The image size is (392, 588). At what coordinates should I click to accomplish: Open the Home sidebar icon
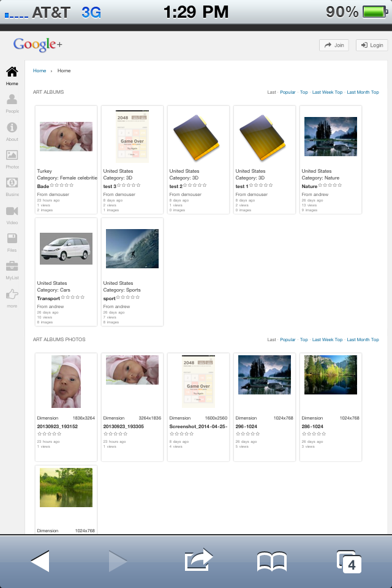pyautogui.click(x=12, y=72)
